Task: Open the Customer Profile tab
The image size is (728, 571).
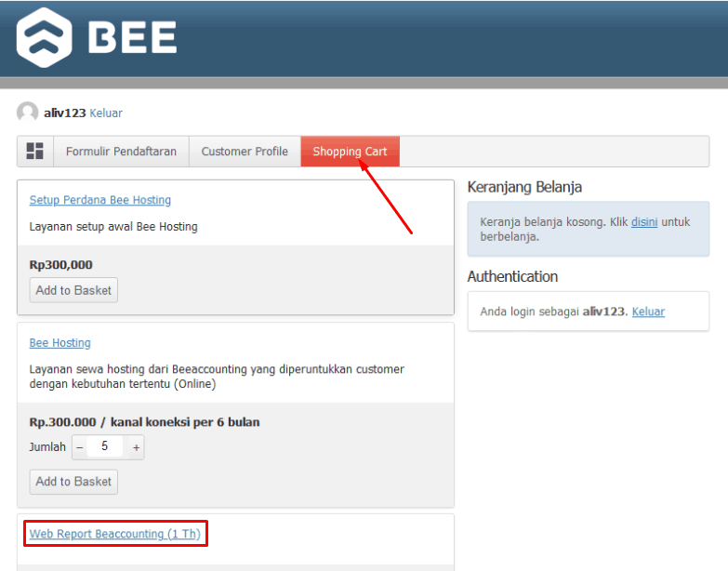Action: coord(245,152)
